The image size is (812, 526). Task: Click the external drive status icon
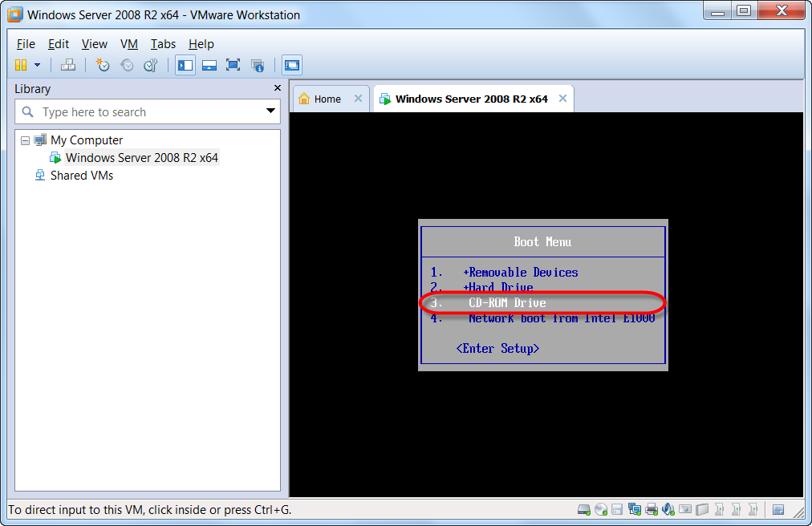tap(702, 510)
